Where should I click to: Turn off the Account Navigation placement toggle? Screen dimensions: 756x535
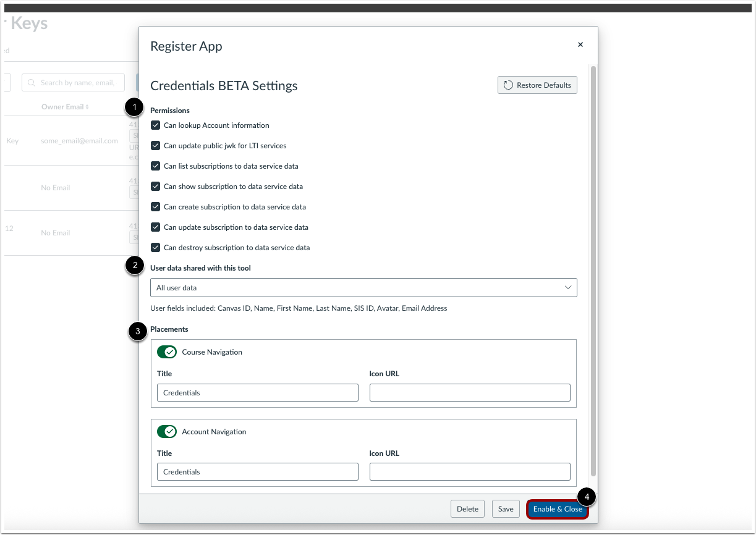point(167,431)
